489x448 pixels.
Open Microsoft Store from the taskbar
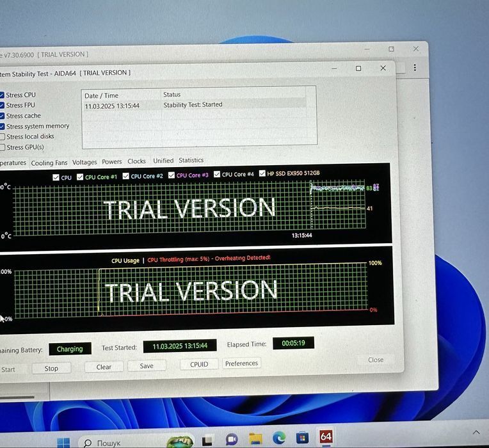click(302, 438)
